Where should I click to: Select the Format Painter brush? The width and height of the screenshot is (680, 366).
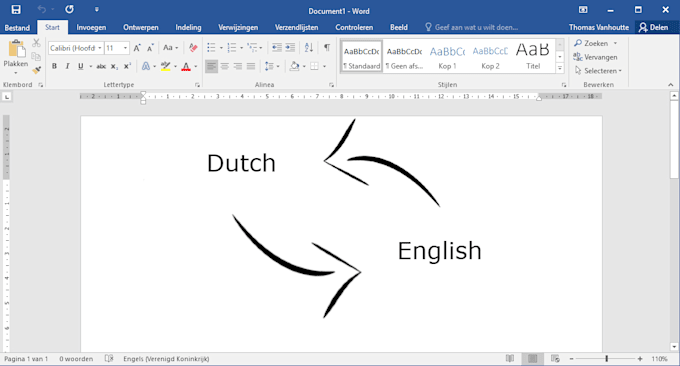point(36,69)
